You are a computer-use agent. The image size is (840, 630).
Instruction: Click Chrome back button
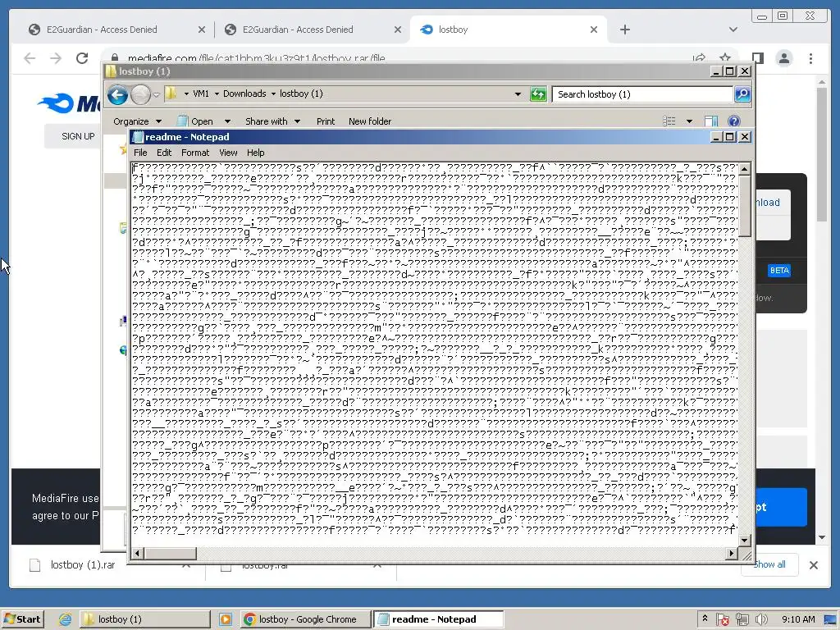30,58
